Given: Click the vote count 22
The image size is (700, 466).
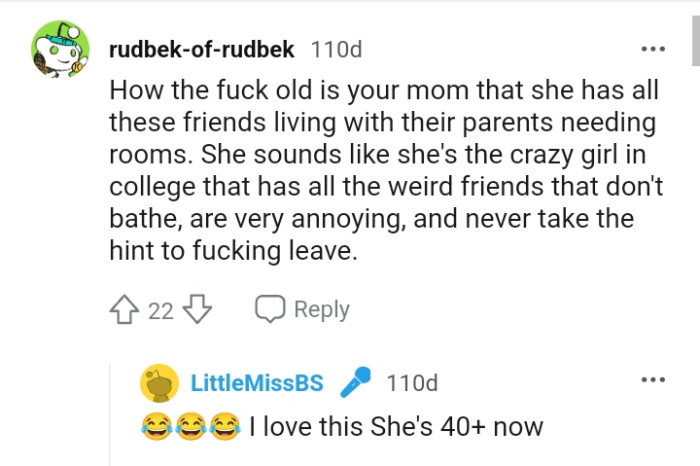Looking at the screenshot, I should (161, 311).
